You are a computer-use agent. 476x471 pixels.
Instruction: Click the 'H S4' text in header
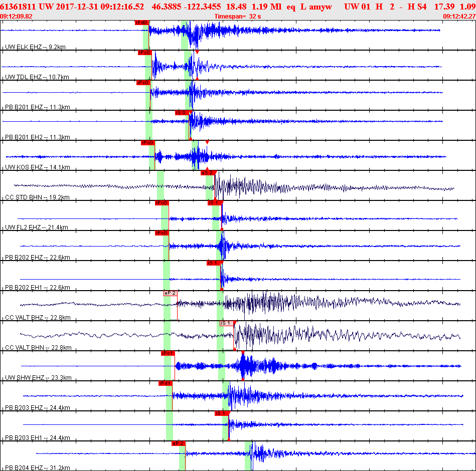click(x=417, y=7)
